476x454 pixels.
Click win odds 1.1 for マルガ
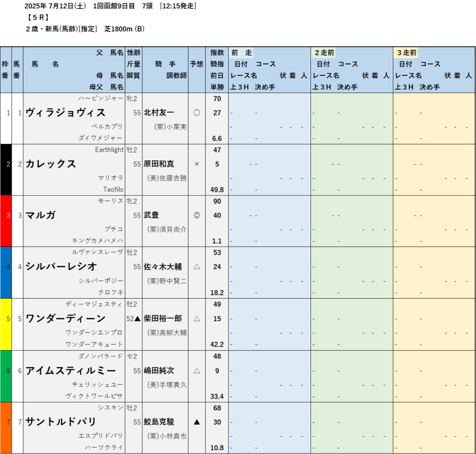tap(217, 241)
